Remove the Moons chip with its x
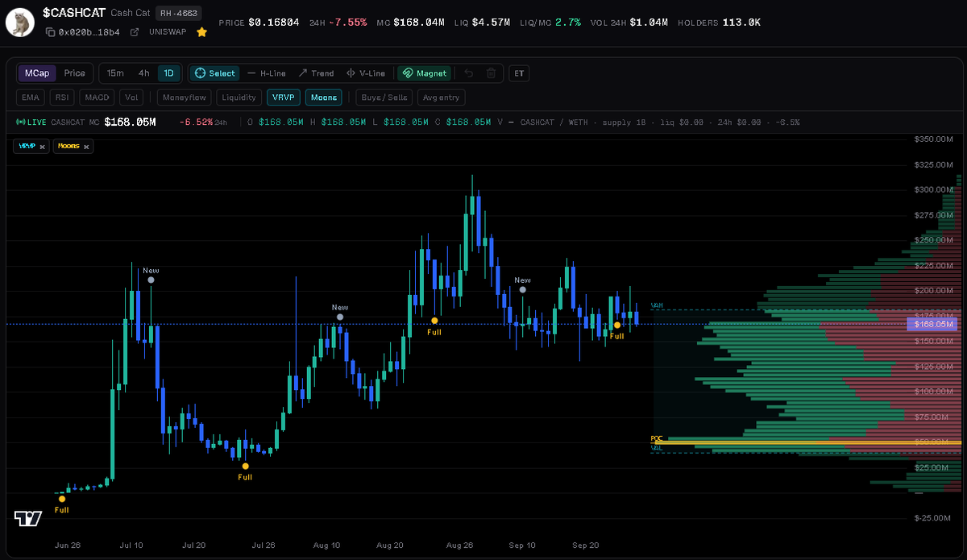This screenshot has width=967, height=560. click(86, 147)
